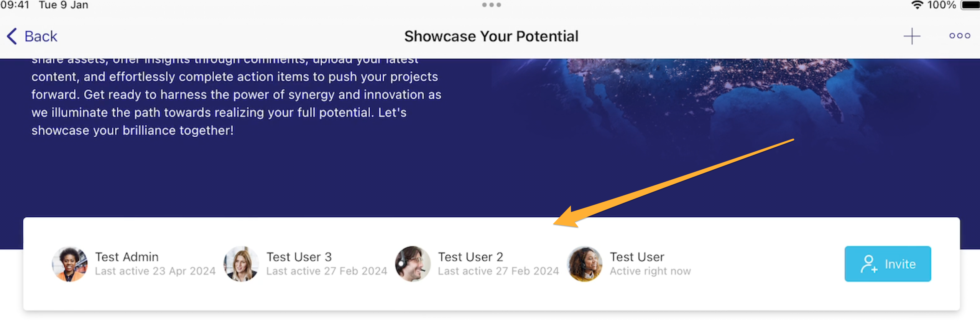
Task: Click the Invite label text
Action: (900, 264)
